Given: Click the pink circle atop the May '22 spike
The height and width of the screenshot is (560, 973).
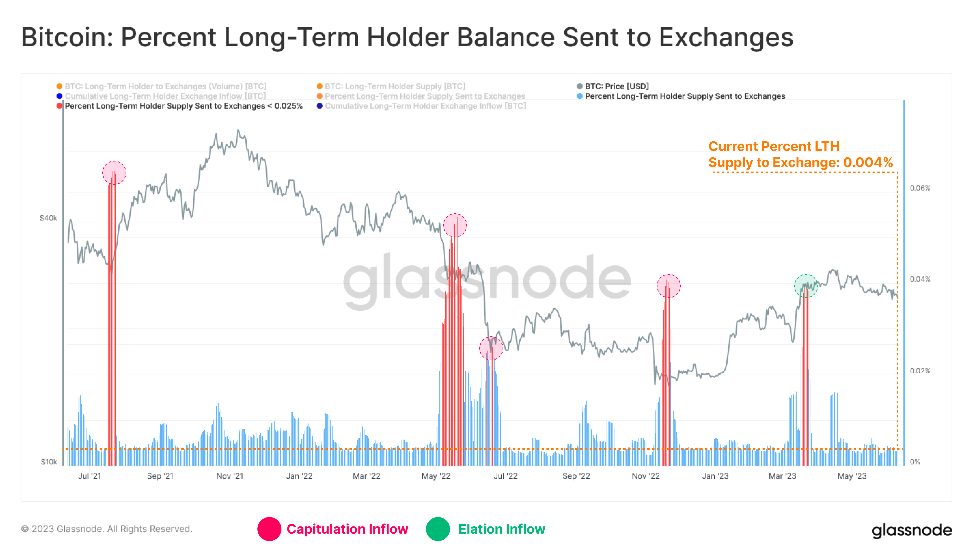Looking at the screenshot, I should [x=455, y=225].
